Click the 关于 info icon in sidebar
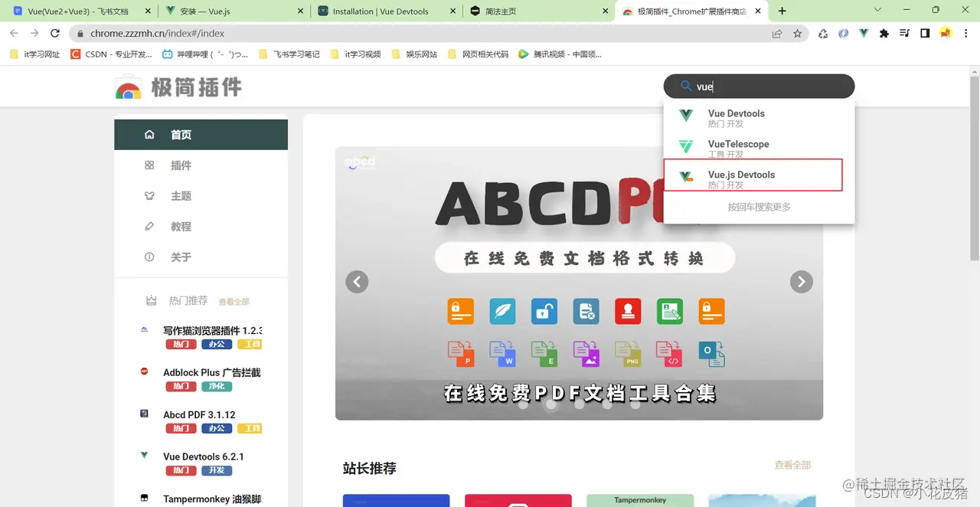 click(x=149, y=257)
